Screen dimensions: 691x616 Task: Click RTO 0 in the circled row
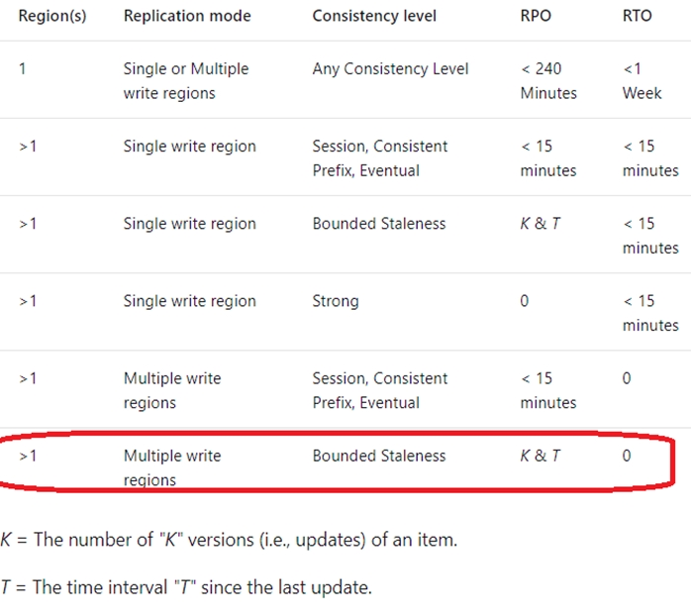click(627, 456)
